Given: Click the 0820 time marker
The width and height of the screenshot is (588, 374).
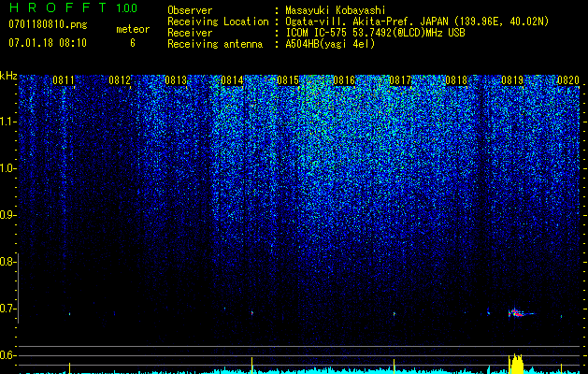Looking at the screenshot, I should click(x=568, y=80).
